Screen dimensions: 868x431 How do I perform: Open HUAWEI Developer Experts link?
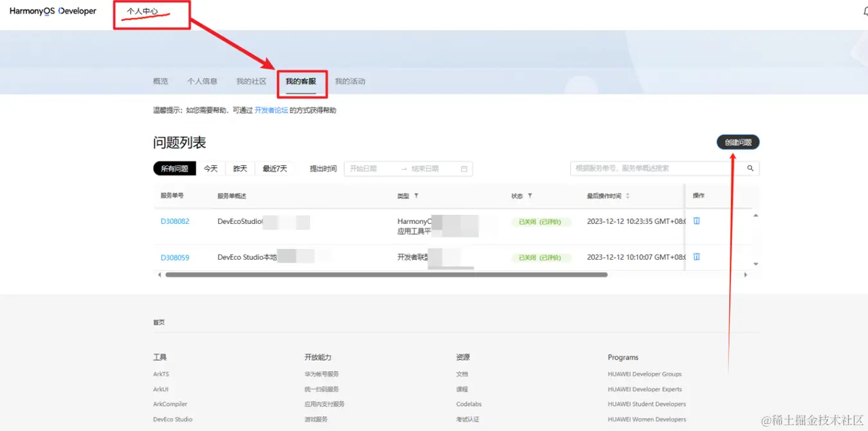point(645,389)
